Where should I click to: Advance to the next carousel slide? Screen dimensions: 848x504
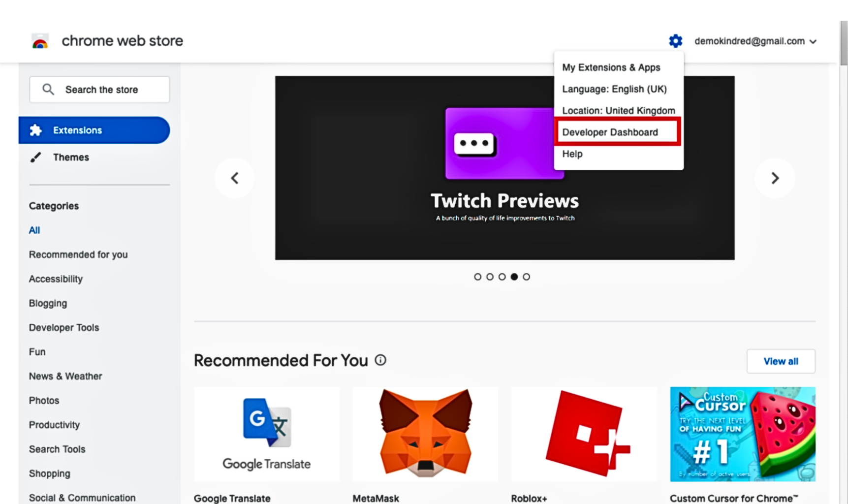[775, 178]
